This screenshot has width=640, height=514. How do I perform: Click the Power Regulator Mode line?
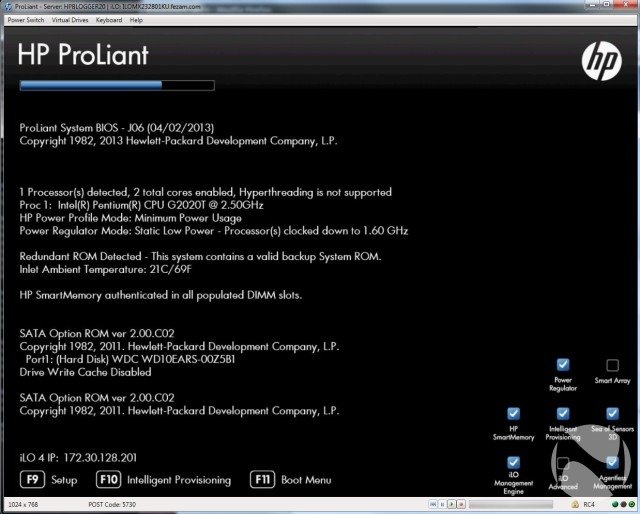(x=214, y=231)
